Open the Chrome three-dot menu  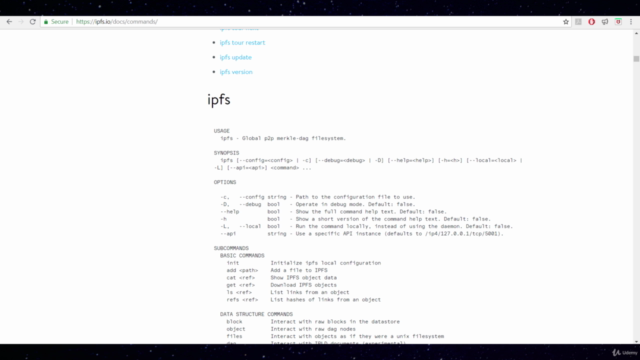tap(631, 22)
